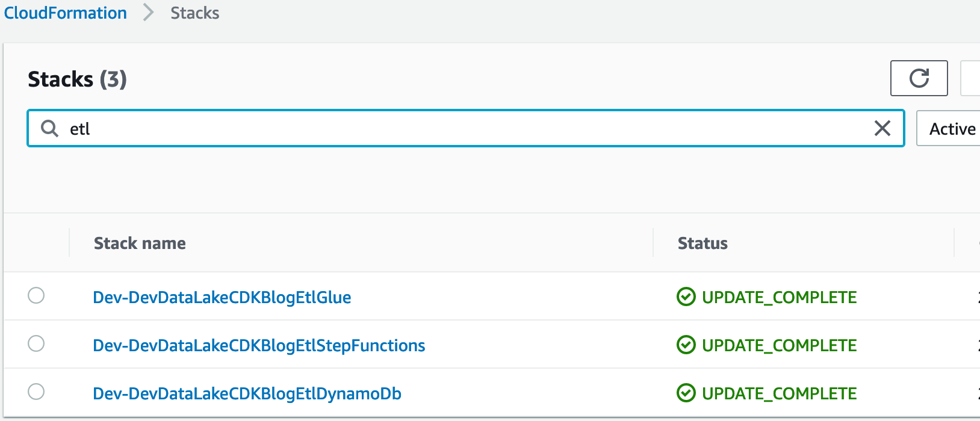Click the Stacks breadcrumb item
The height and width of the screenshot is (421, 980).
(x=194, y=13)
